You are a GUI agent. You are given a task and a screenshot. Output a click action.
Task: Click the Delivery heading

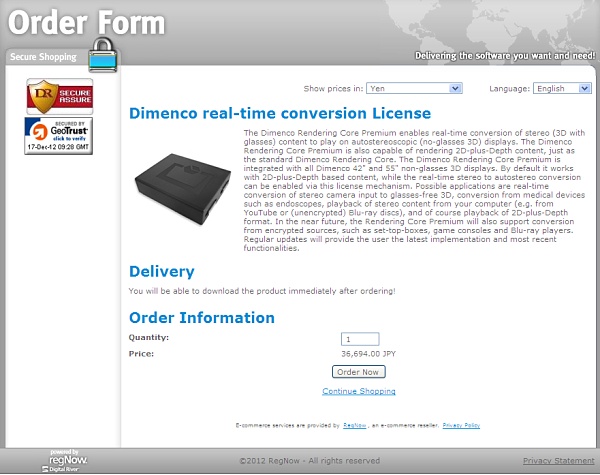(x=161, y=271)
